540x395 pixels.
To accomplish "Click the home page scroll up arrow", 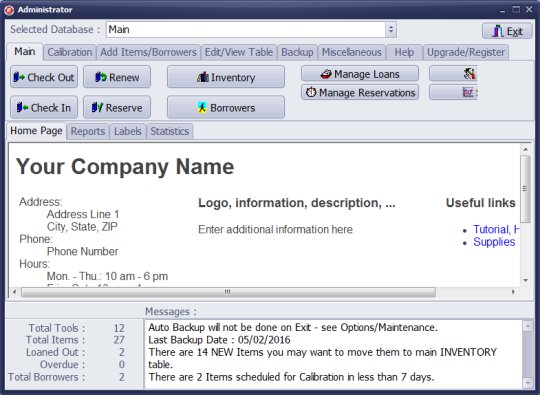I will pos(525,149).
